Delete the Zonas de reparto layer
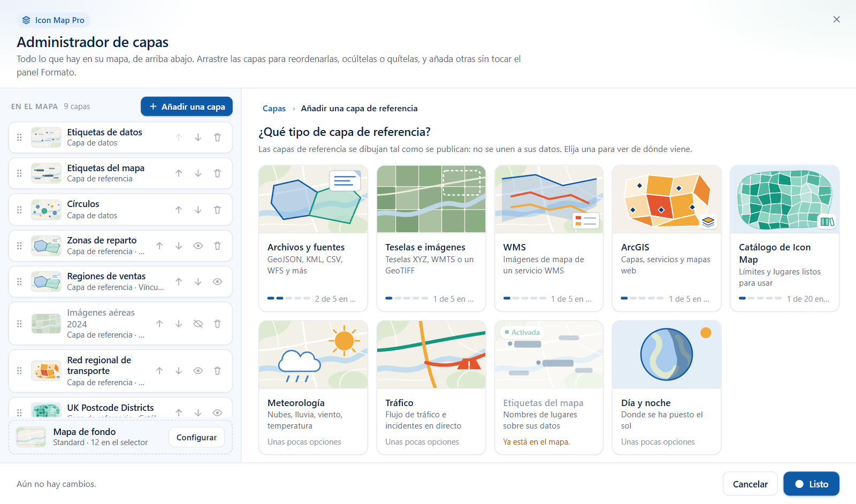The height and width of the screenshot is (504, 856). [x=217, y=246]
